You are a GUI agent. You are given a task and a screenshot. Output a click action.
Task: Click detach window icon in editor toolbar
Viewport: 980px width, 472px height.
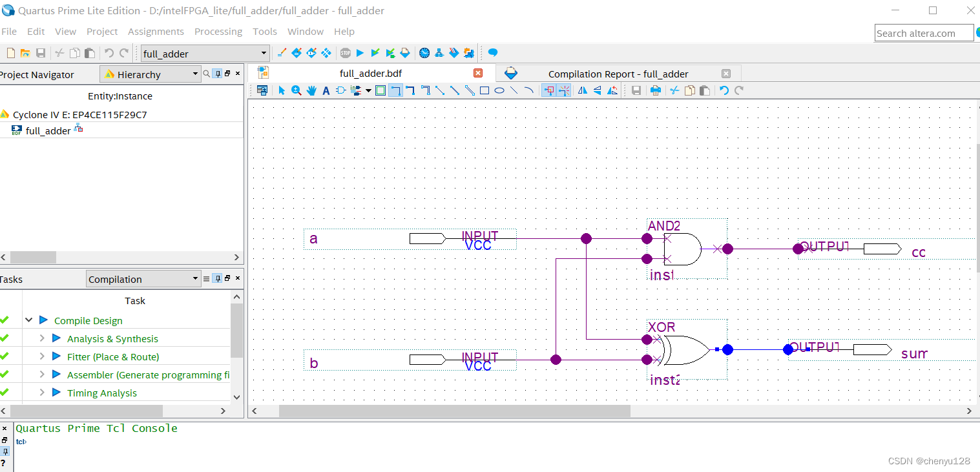pos(262,90)
